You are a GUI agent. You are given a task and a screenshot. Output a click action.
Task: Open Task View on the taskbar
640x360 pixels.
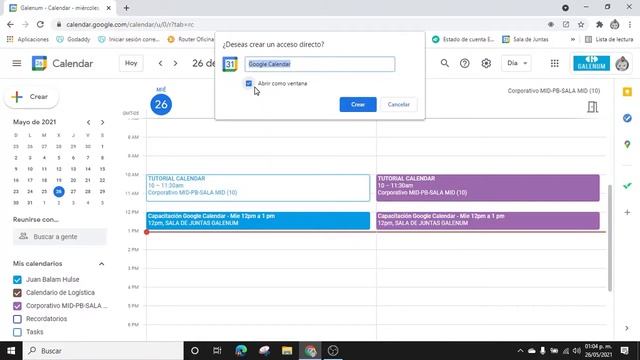217,351
